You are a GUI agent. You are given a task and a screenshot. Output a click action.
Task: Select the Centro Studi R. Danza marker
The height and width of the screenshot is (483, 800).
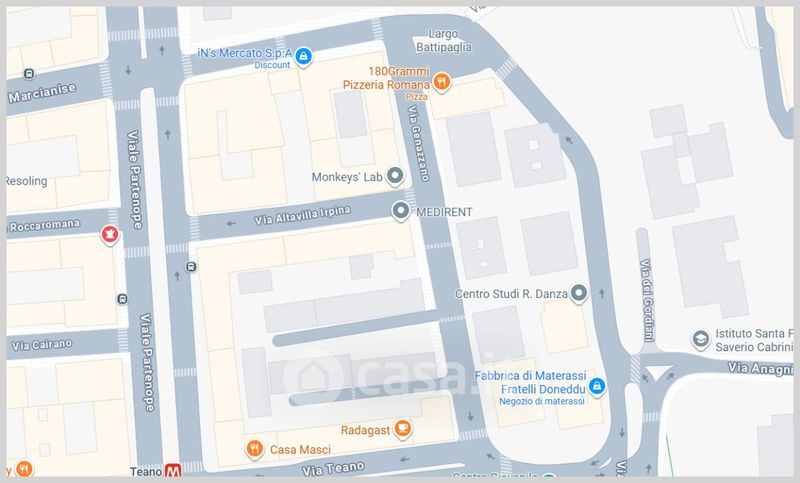point(579,293)
